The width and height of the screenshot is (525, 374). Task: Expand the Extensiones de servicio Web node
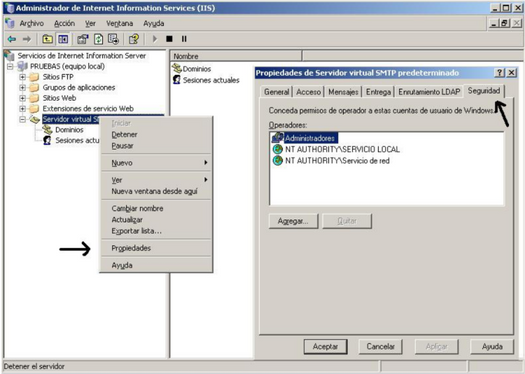tap(22, 109)
